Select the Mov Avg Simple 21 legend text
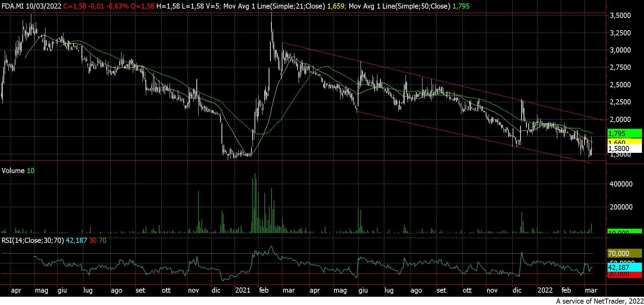Image resolution: width=644 pixels, height=305 pixels. tap(274, 6)
